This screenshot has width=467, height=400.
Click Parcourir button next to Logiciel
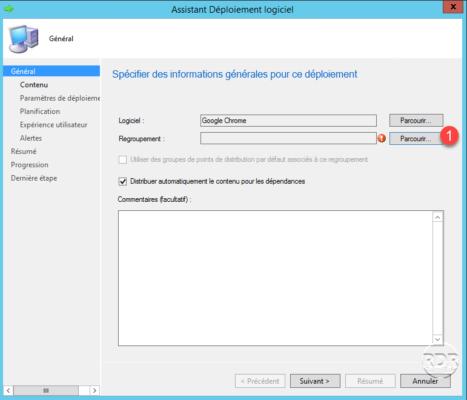[x=416, y=120]
